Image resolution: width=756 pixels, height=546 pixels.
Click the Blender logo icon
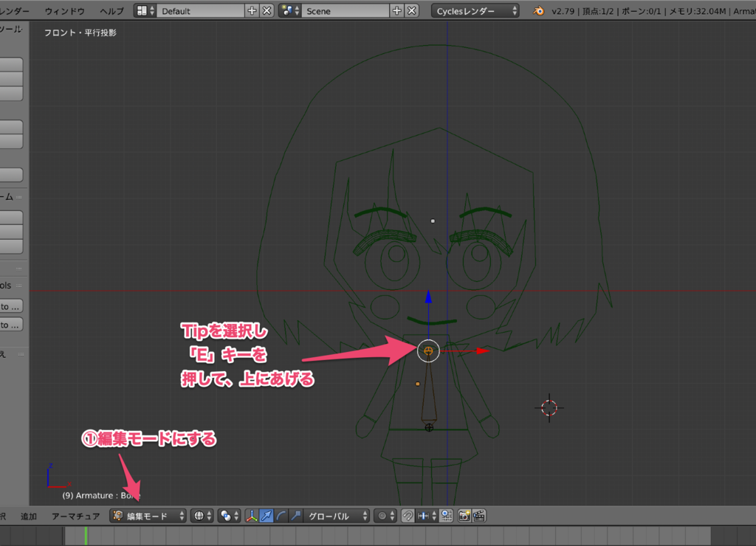[538, 10]
